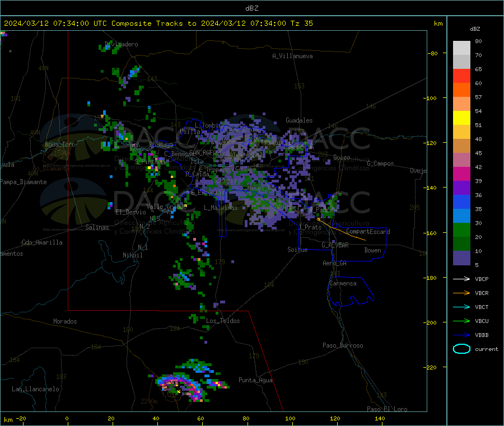Screen dimensions: 504x426
Task: Click the white VBCP arrow legend icon
Action: tap(461, 279)
